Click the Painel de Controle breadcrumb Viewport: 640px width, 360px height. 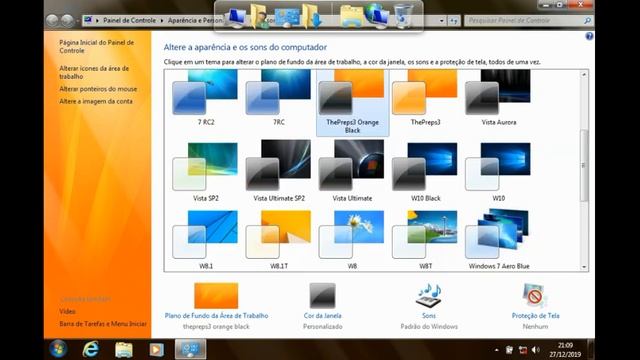pos(129,20)
